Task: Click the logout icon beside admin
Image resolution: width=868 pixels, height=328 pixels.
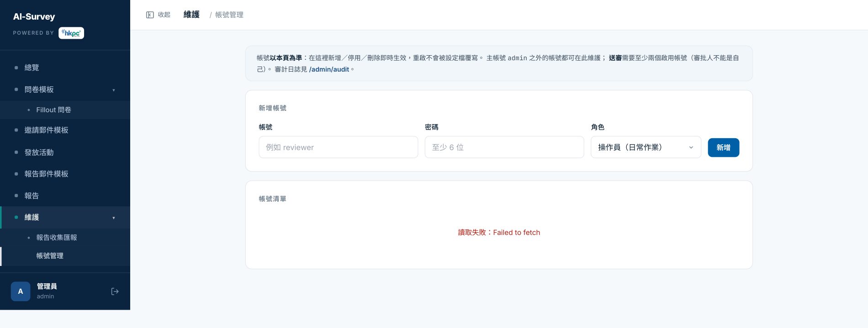Action: 115,292
